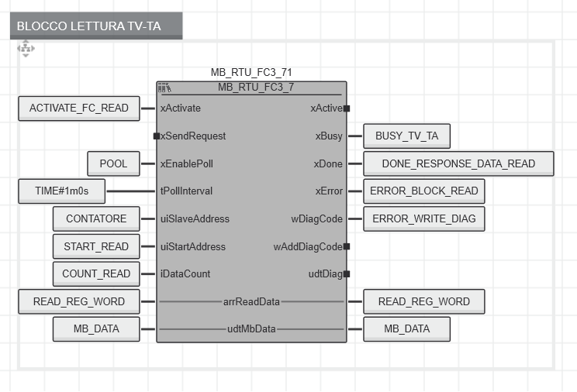Select the BLOCCO LETTURA TV-TA comment header
Screen dimensions: 577x392
pyautogui.click(x=96, y=26)
